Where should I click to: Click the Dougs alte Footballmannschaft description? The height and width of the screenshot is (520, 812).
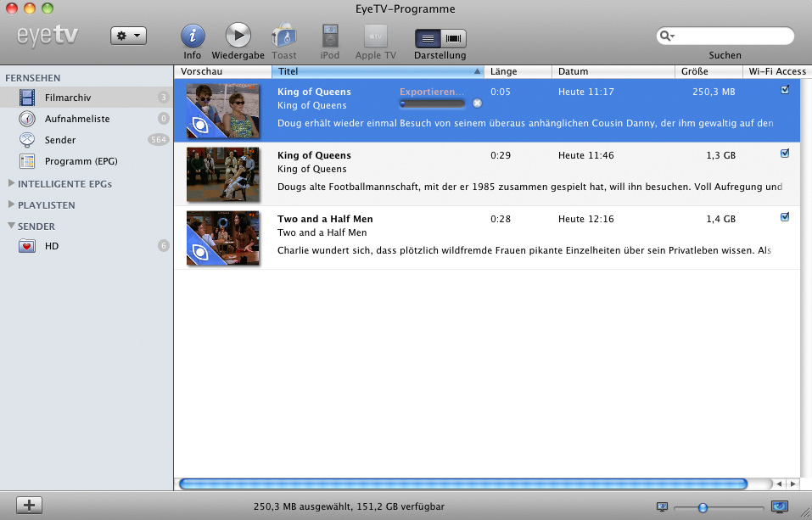pos(529,187)
